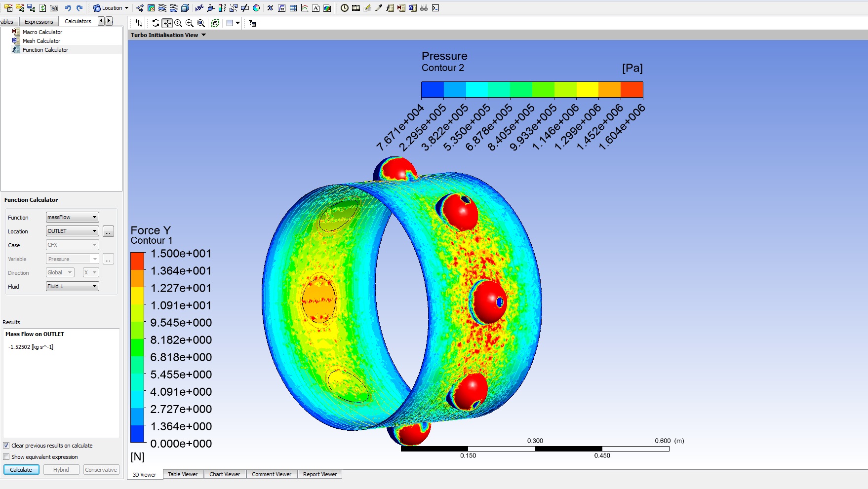
Task: Open the Location dropdown showing OUTLET
Action: [x=72, y=231]
